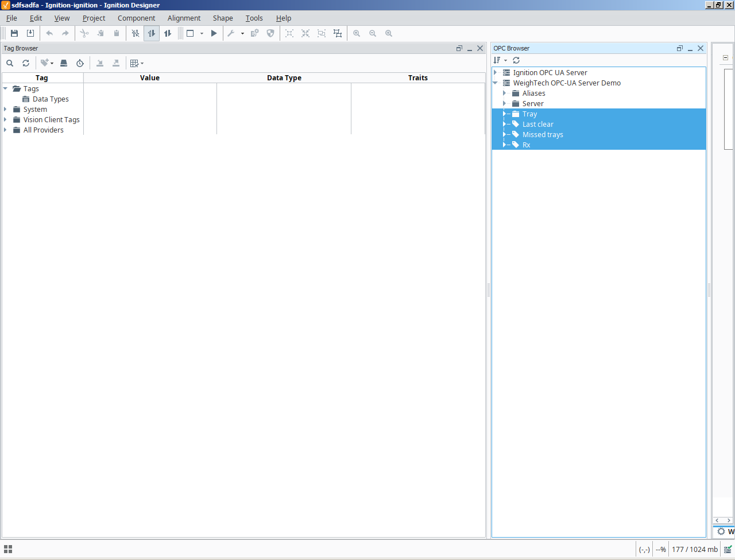Expand the Ignition OPC UA Server node
Screen dimensions: 735x560
click(x=496, y=72)
